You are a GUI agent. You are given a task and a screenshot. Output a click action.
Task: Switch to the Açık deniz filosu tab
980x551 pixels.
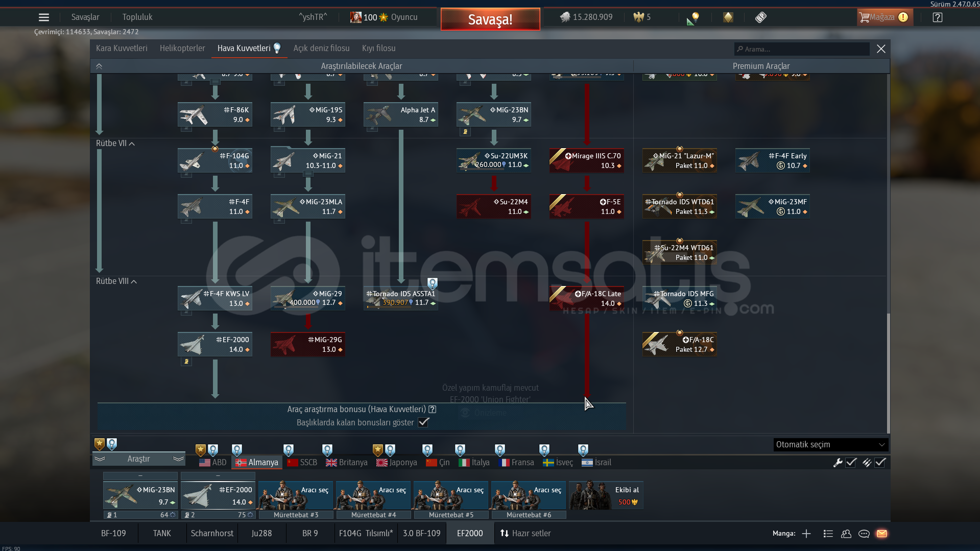click(321, 49)
